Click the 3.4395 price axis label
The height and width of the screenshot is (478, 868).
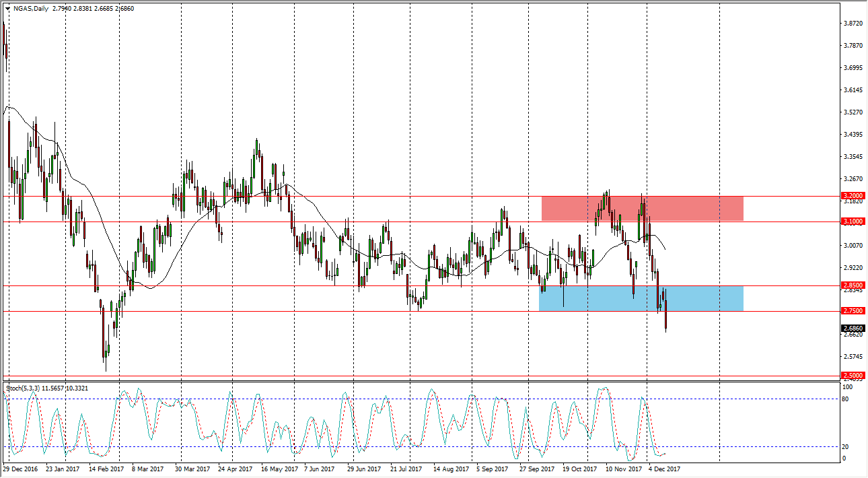click(853, 135)
